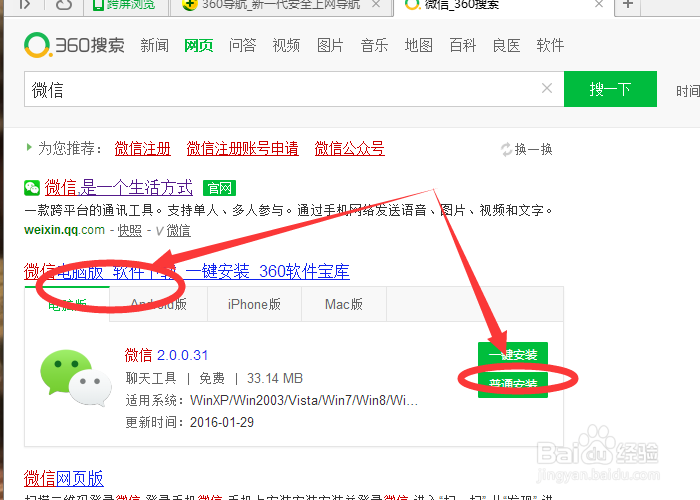Image resolution: width=700 pixels, height=500 pixels.
Task: Switch to the iPhone版 tab
Action: [254, 304]
